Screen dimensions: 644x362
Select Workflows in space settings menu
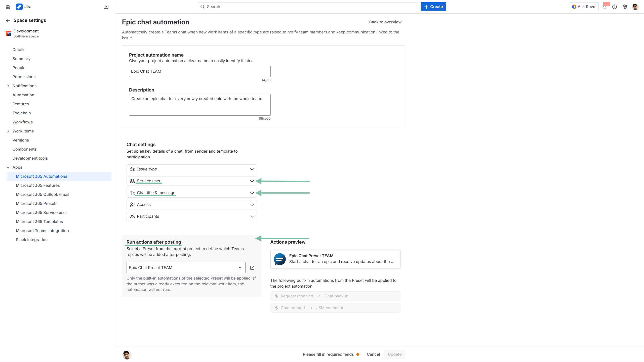click(22, 122)
